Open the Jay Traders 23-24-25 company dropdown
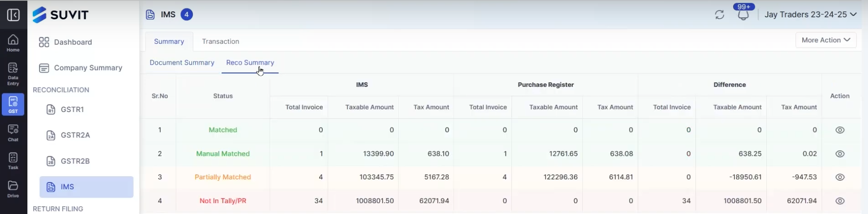 (810, 15)
